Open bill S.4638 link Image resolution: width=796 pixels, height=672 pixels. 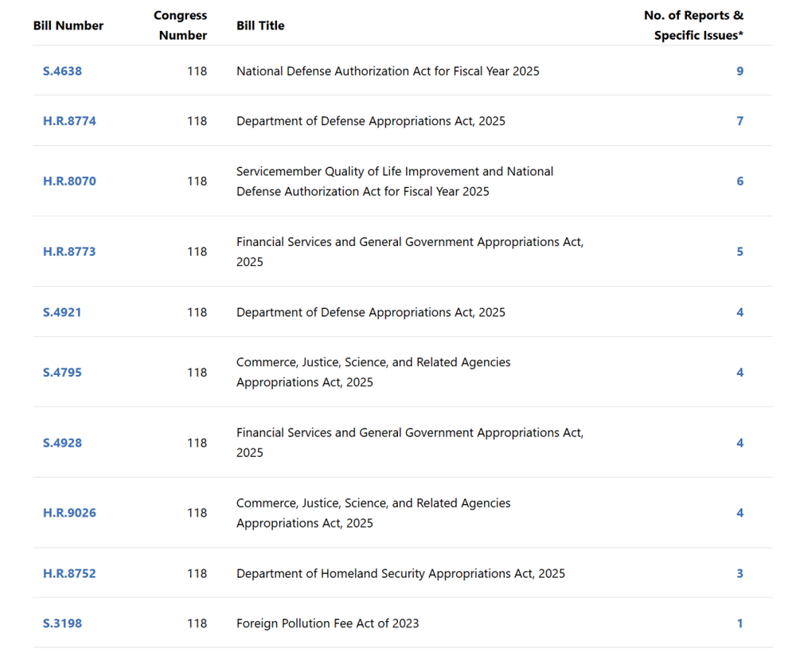pos(62,71)
